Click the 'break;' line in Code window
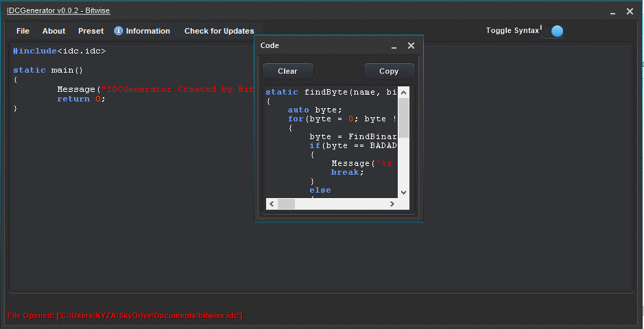 tap(348, 172)
